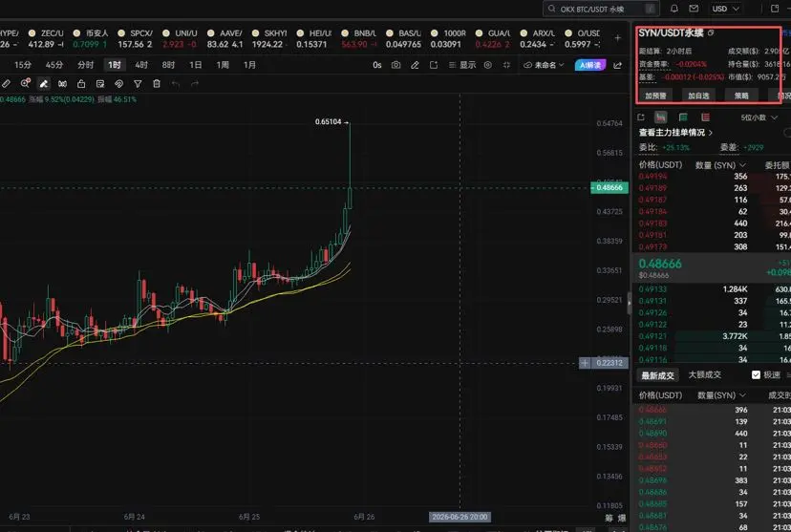This screenshot has height=532, width=791.
Task: Switch chart to 4时 interval
Action: [x=141, y=65]
